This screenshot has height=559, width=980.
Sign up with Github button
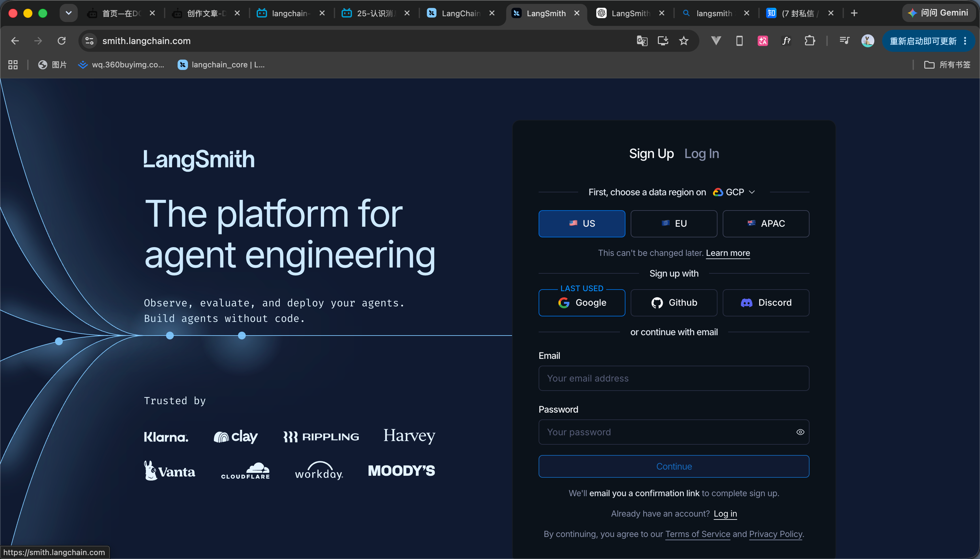pyautogui.click(x=674, y=302)
